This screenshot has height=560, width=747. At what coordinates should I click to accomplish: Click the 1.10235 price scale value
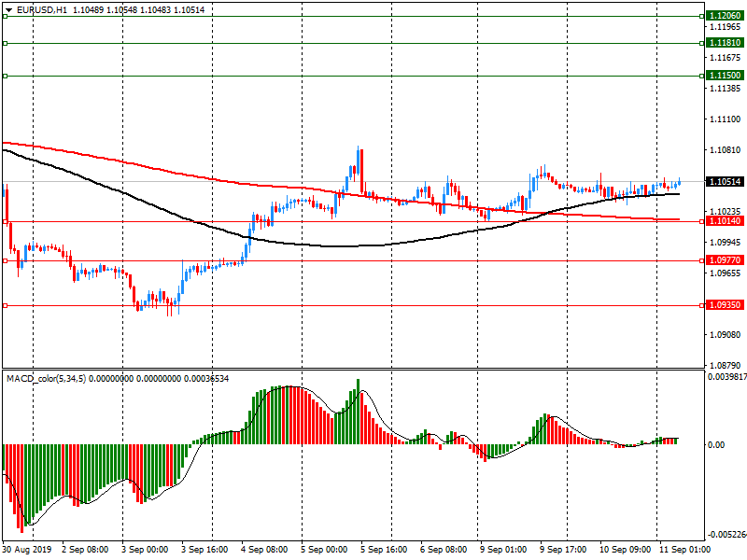click(x=726, y=212)
